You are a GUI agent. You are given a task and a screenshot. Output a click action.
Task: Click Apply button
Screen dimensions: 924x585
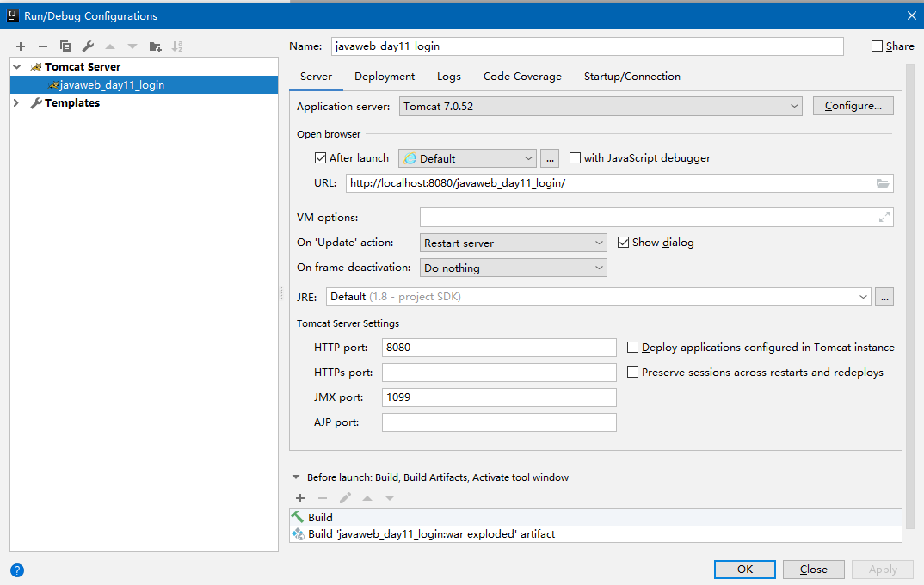(882, 570)
